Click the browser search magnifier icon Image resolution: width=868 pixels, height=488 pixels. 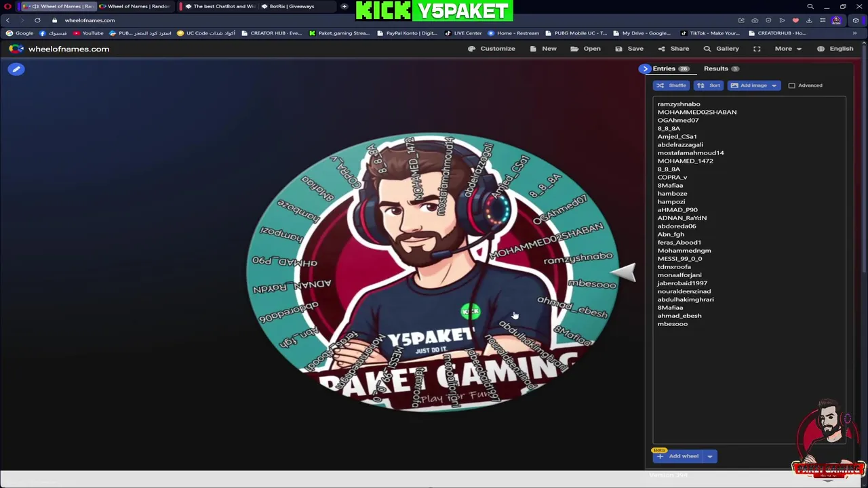810,6
